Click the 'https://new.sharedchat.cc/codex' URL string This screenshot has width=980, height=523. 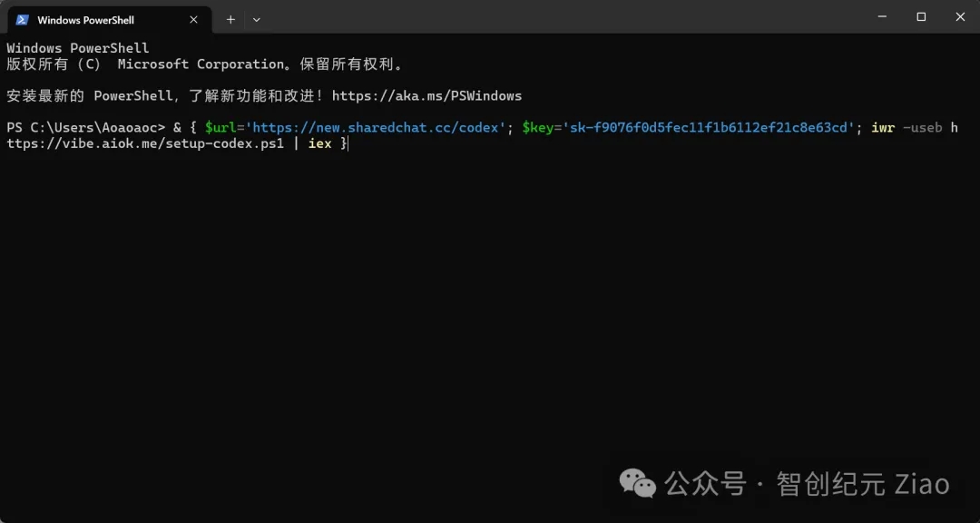pos(379,128)
